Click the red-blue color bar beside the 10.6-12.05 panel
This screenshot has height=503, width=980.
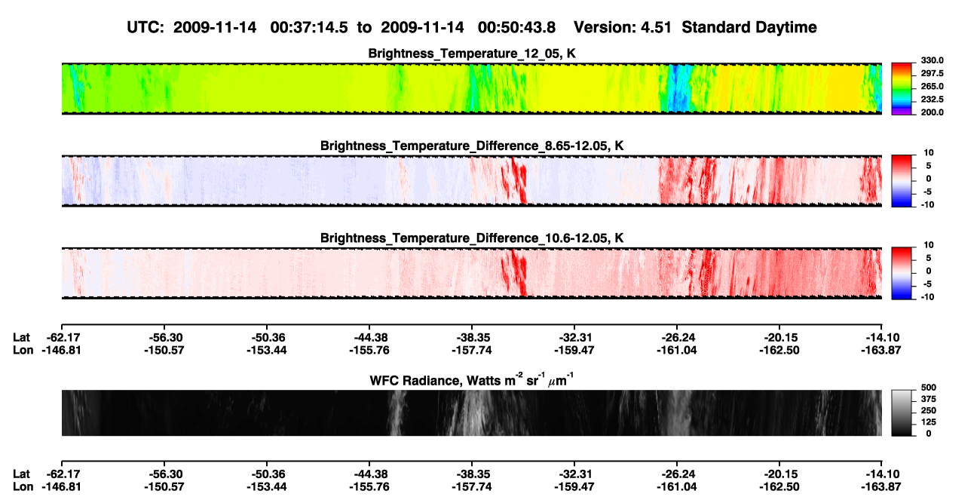902,271
